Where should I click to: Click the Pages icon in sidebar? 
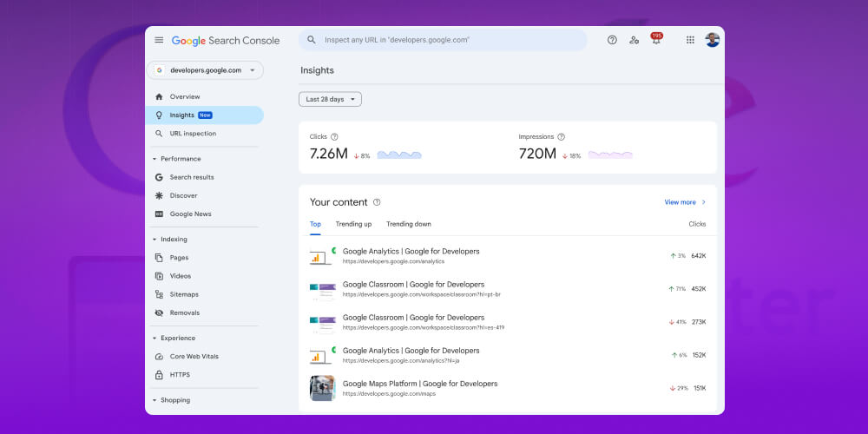pyautogui.click(x=159, y=258)
